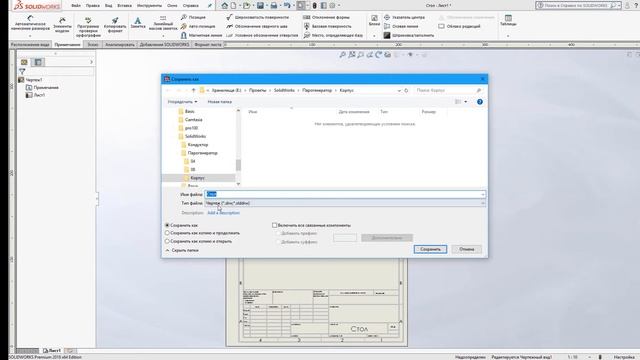
Task: Open the 'Вид' menu
Action: point(108,6)
